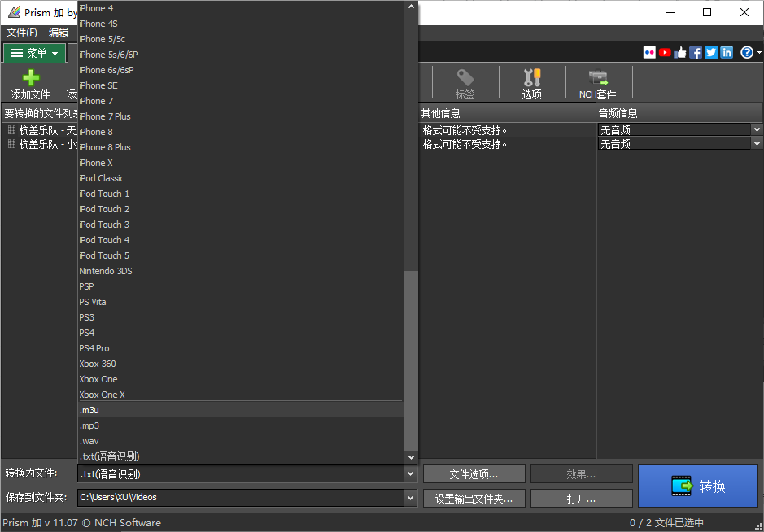Click the thumbs-up like icon
This screenshot has height=532, width=764.
pyautogui.click(x=680, y=52)
